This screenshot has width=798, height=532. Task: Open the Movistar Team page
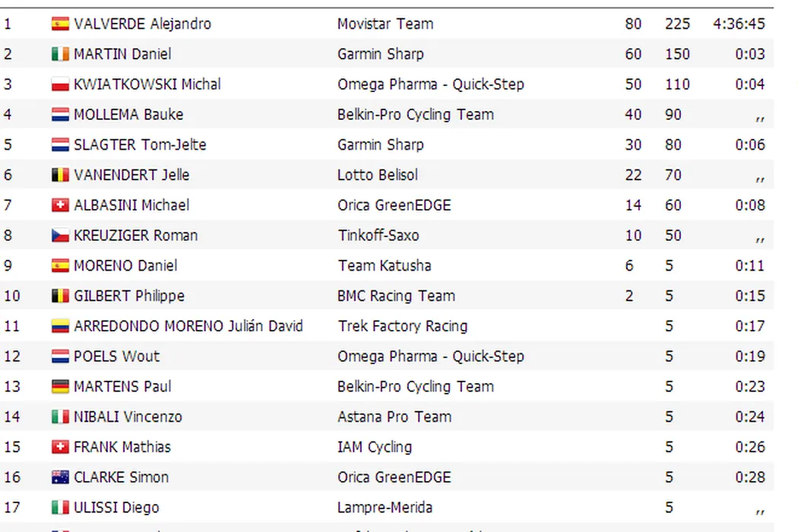point(385,24)
